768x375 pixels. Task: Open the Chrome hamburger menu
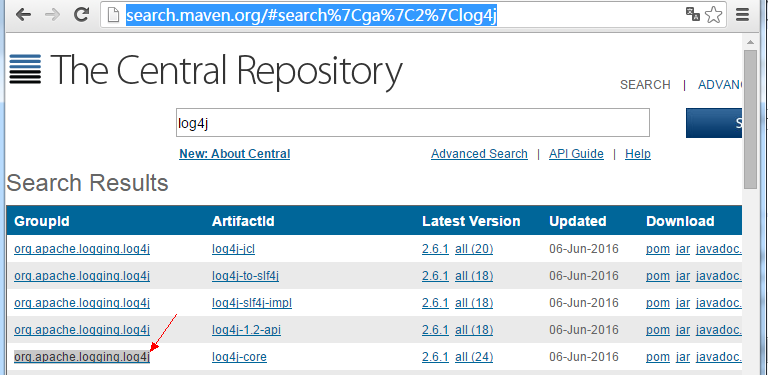point(743,15)
